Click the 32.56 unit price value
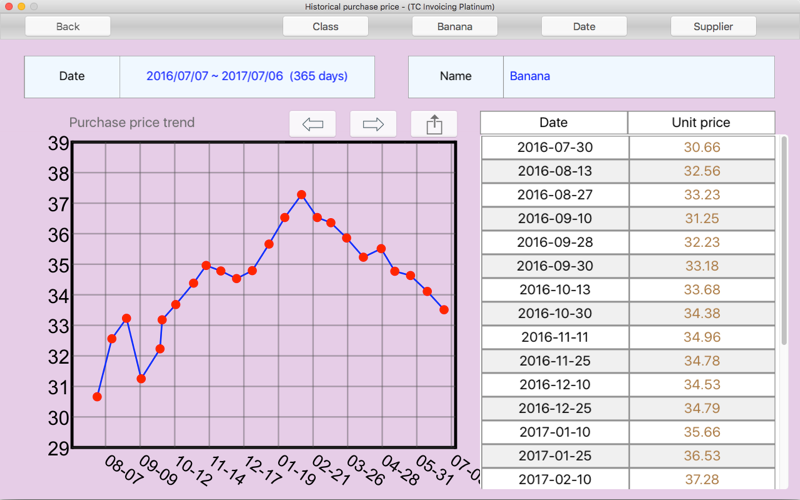The height and width of the screenshot is (500, 800). click(x=702, y=171)
